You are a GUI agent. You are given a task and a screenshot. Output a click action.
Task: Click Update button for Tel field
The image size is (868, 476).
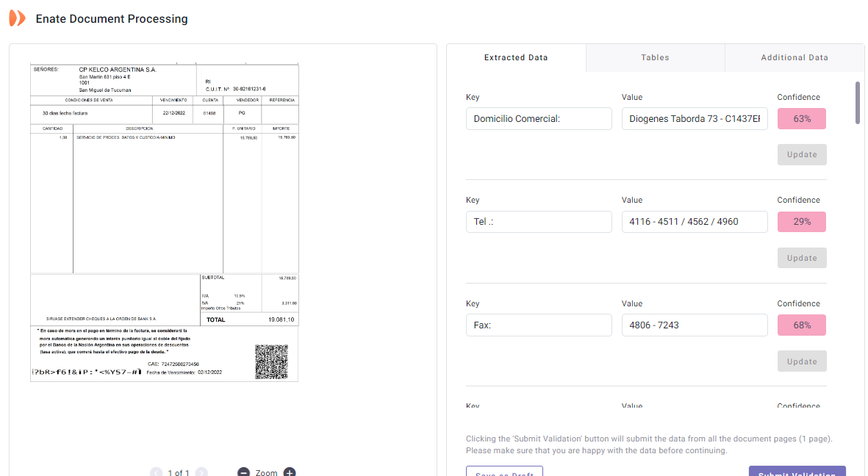pyautogui.click(x=802, y=258)
